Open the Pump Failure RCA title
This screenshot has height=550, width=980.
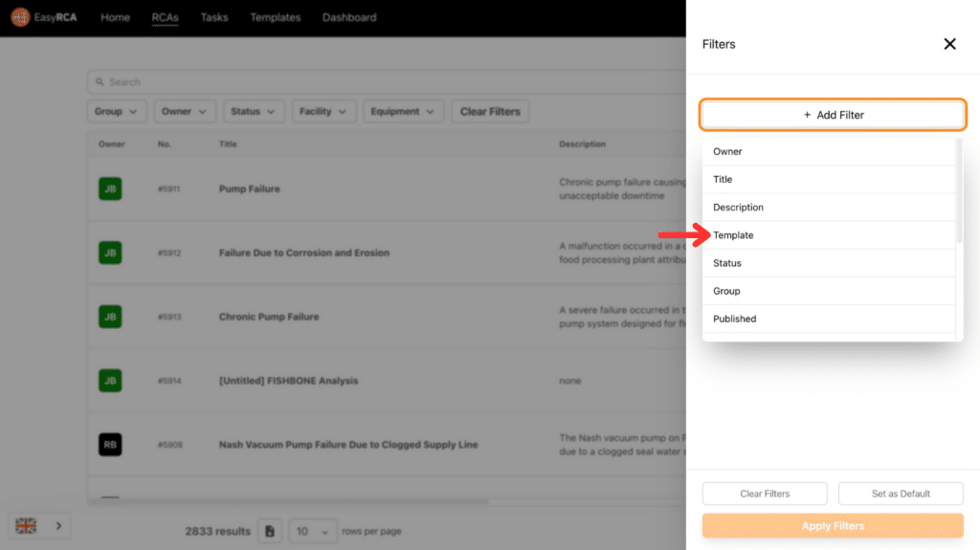[x=250, y=188]
